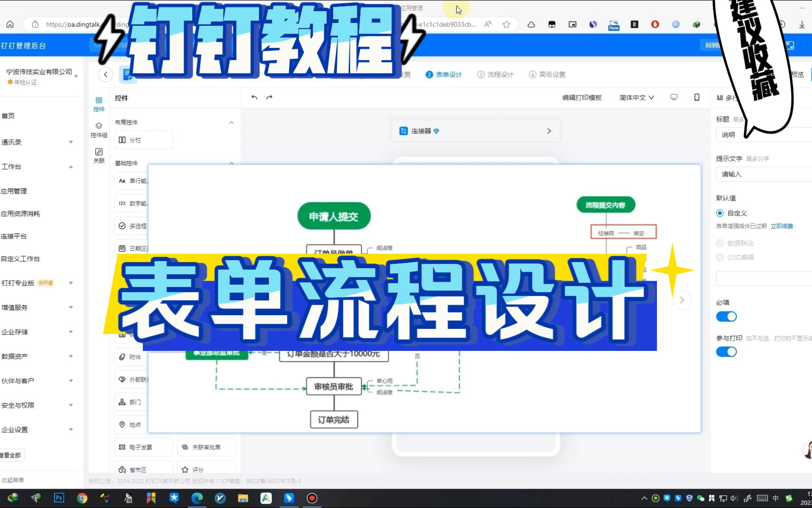This screenshot has width=812, height=508.
Task: Expand the 通讯录 sidebar menu
Action: (71, 142)
